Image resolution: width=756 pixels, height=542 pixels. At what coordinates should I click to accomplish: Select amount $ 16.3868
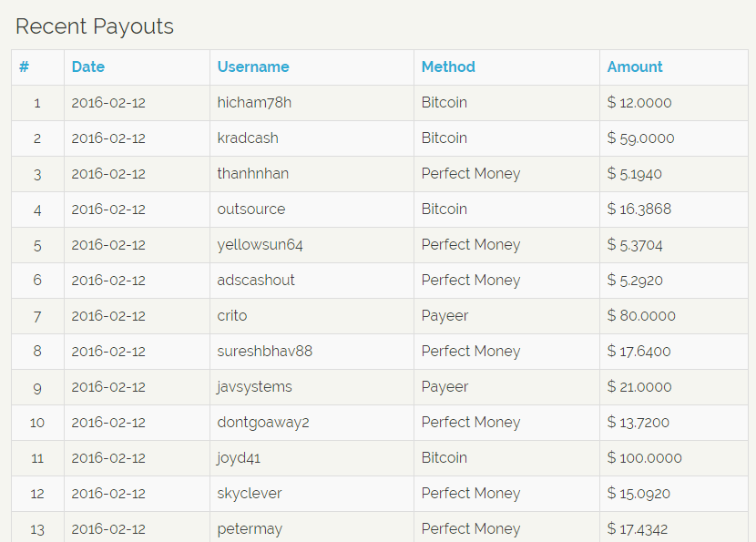pos(639,209)
